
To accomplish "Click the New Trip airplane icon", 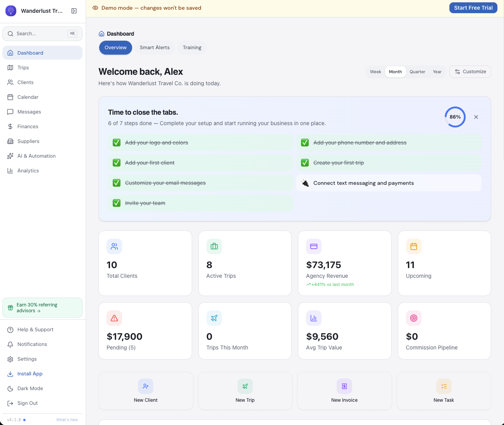I will click(245, 386).
